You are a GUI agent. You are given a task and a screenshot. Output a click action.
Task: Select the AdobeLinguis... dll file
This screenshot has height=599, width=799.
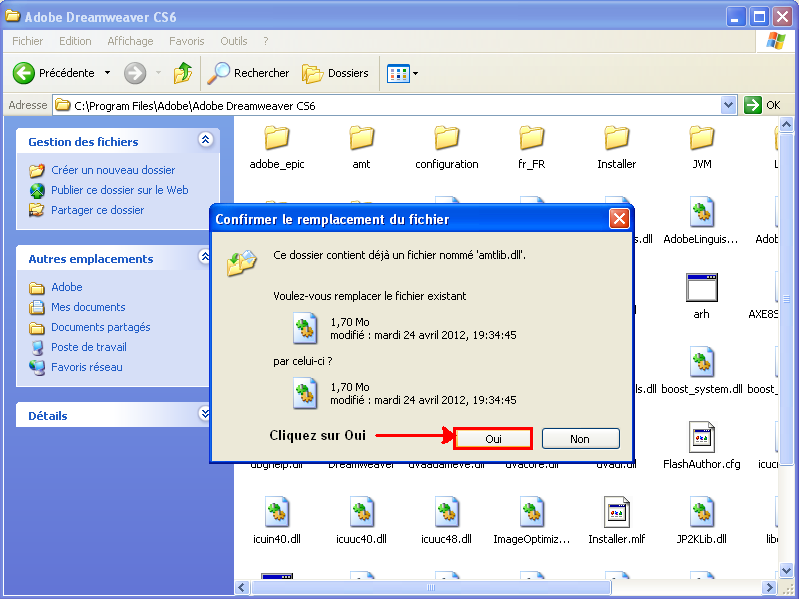[x=701, y=221]
